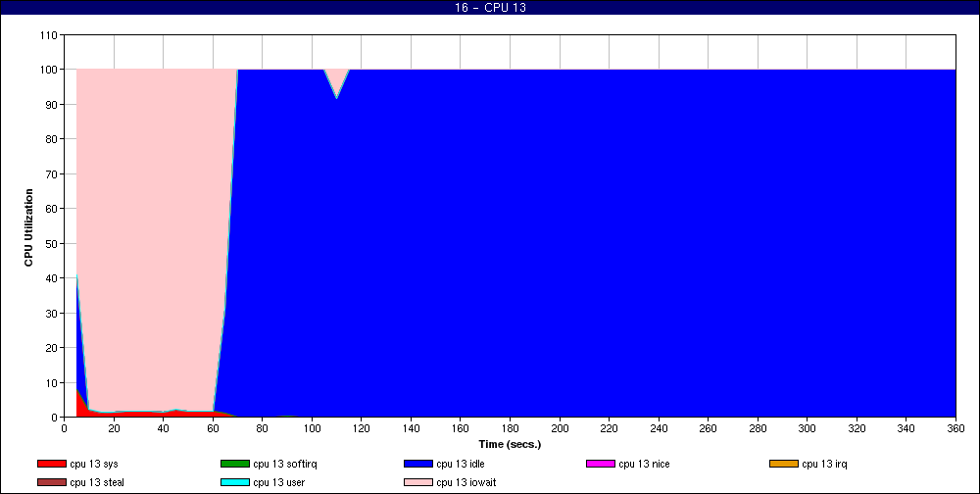Select the 'cpu 13 user' legend label

(x=278, y=483)
